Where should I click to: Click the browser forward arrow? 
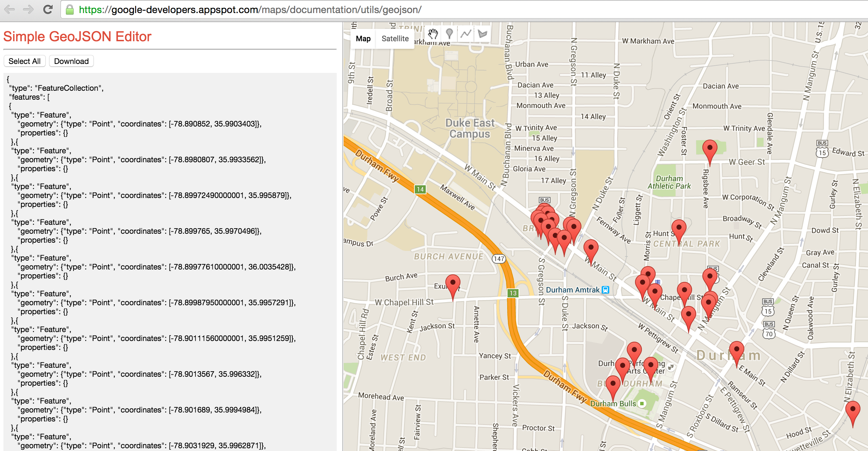pyautogui.click(x=29, y=10)
